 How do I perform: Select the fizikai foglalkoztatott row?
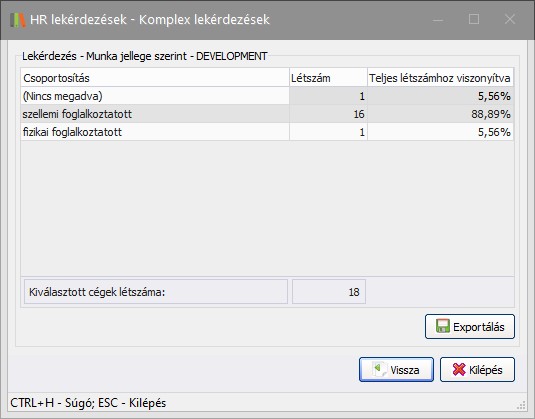tap(267, 132)
